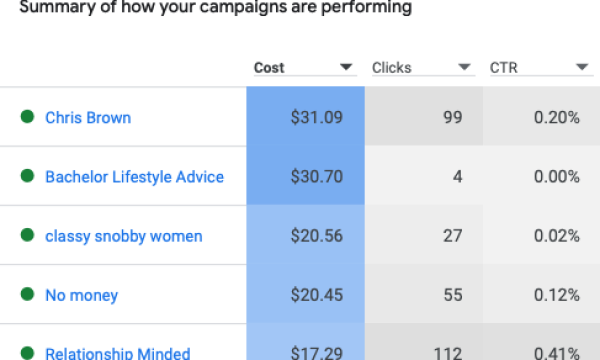
Task: Click status dot for Bachelor Lifestyle Advice
Action: 27,176
